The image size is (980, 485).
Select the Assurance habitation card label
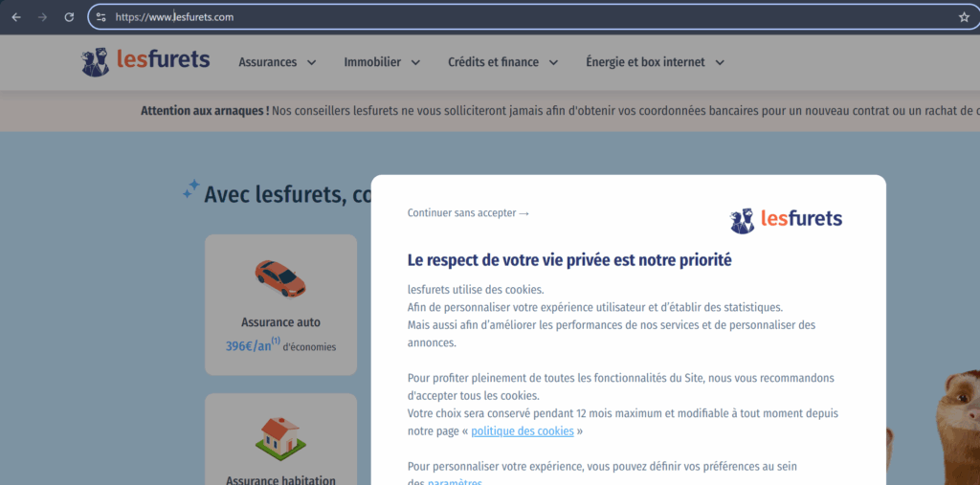(280, 480)
